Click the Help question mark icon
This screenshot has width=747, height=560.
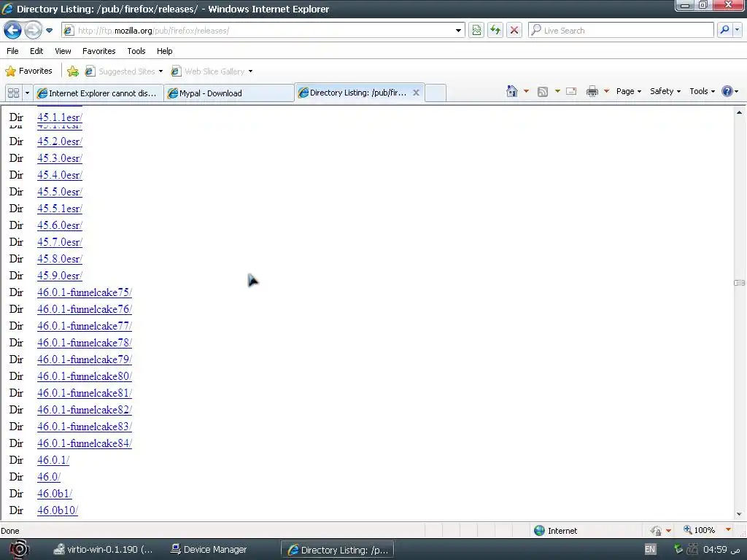(727, 91)
